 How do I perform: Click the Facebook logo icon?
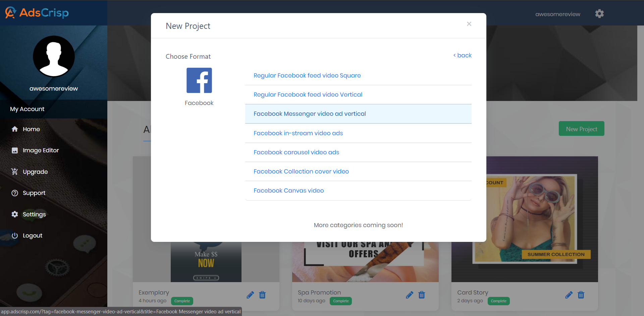(199, 81)
